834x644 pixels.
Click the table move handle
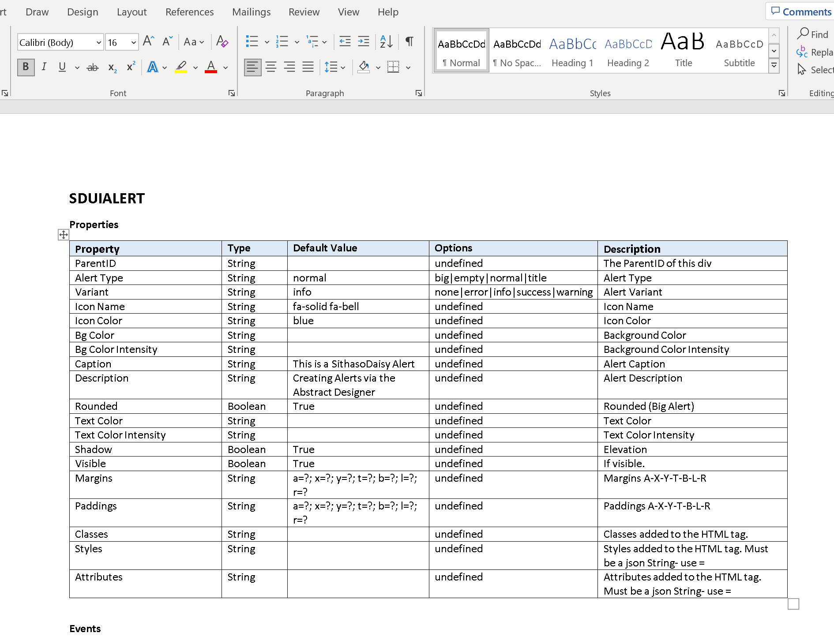pyautogui.click(x=64, y=235)
